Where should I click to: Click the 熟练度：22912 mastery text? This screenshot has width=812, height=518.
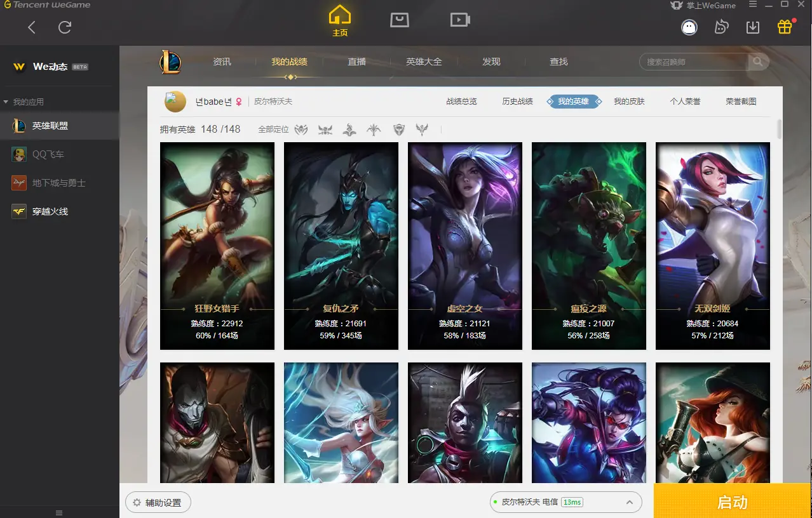[217, 324]
